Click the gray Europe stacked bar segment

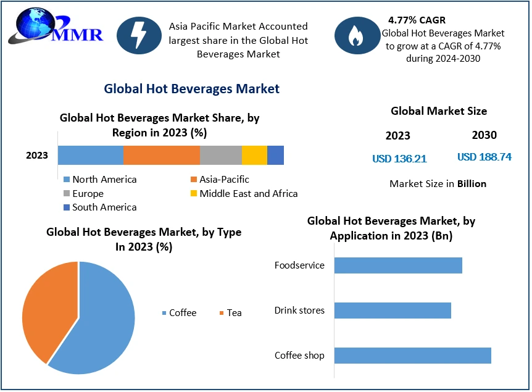click(x=220, y=156)
